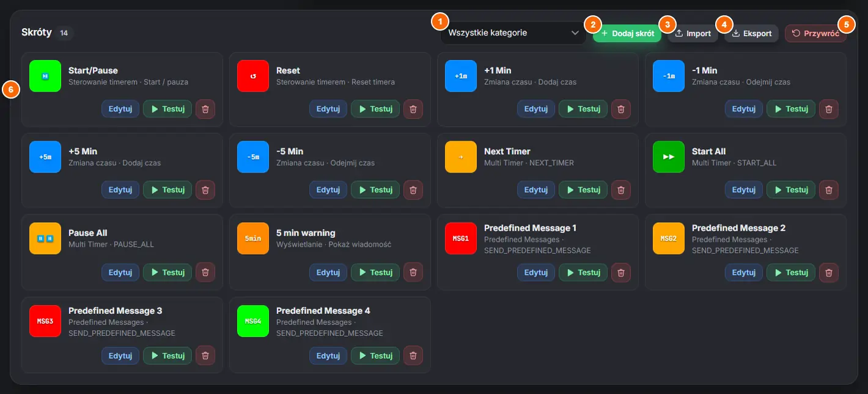
Task: Click the green Start All icon
Action: 669,157
